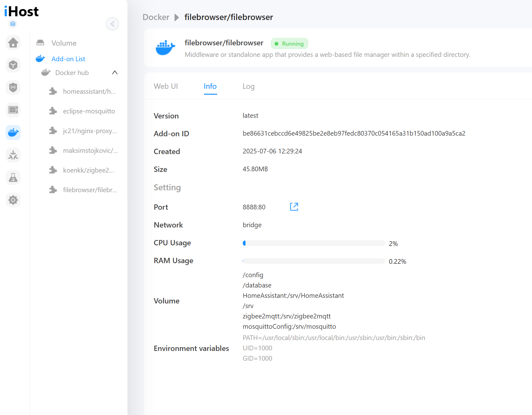Click the port value 8888:80

tap(254, 207)
